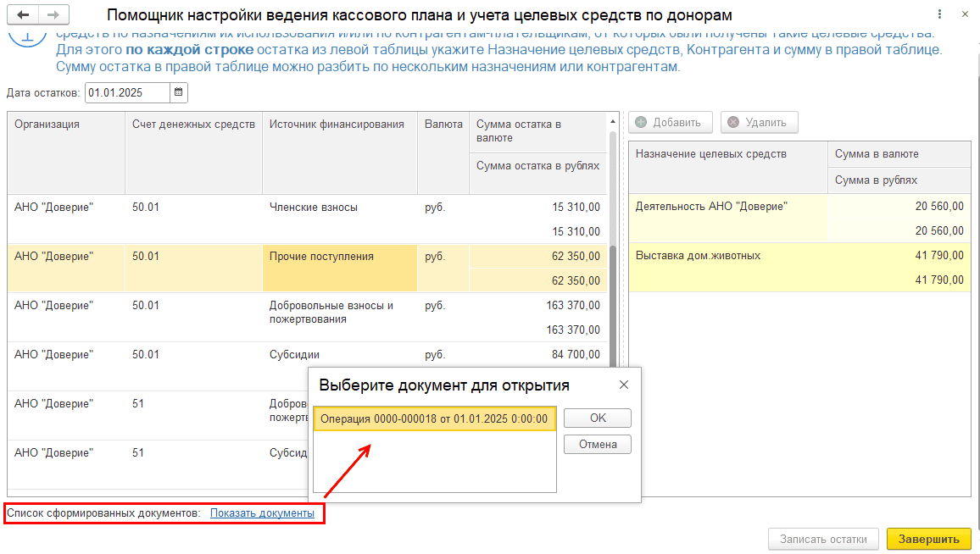Click Назначение целевых средств column header
The width and height of the screenshot is (980, 554).
coord(710,154)
